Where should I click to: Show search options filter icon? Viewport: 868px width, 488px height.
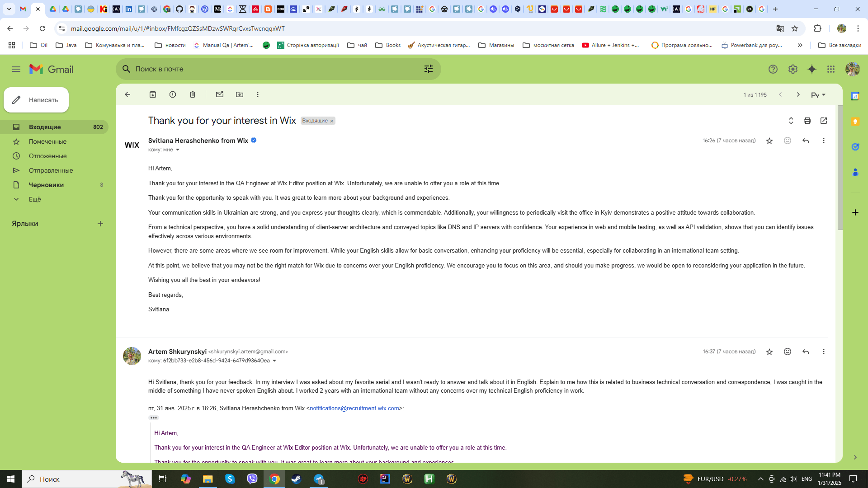[x=429, y=69]
